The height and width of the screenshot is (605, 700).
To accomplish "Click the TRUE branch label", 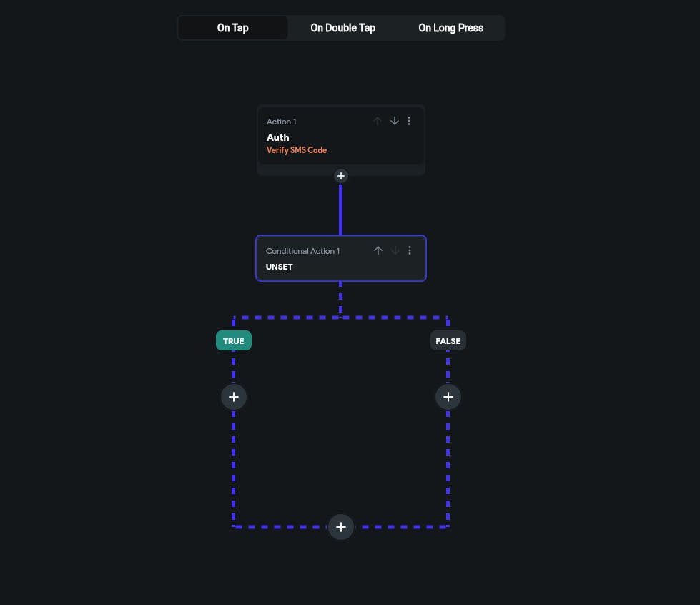I will click(x=234, y=340).
